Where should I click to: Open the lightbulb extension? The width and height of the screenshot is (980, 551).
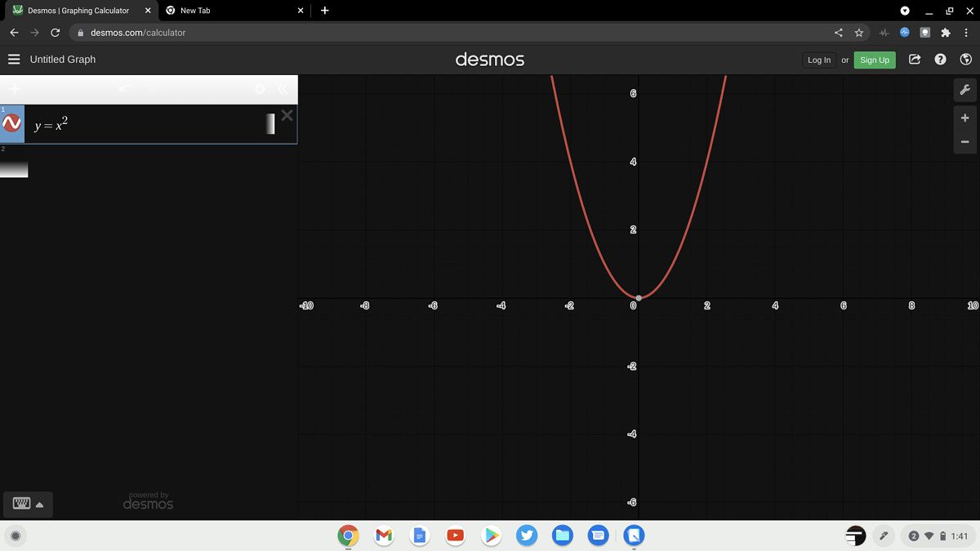[x=925, y=33]
